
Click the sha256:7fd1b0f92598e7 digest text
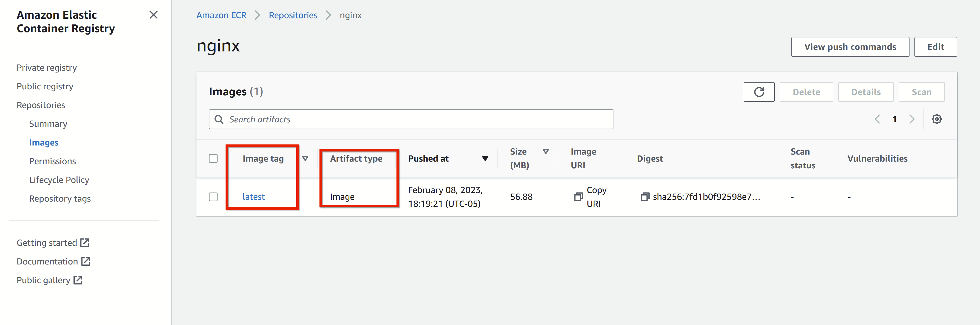(x=706, y=197)
